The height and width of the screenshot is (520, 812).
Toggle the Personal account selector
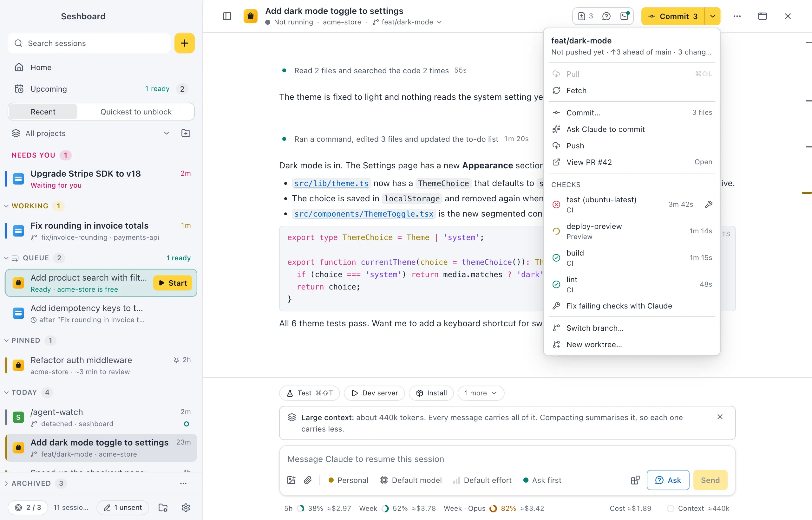coord(348,480)
